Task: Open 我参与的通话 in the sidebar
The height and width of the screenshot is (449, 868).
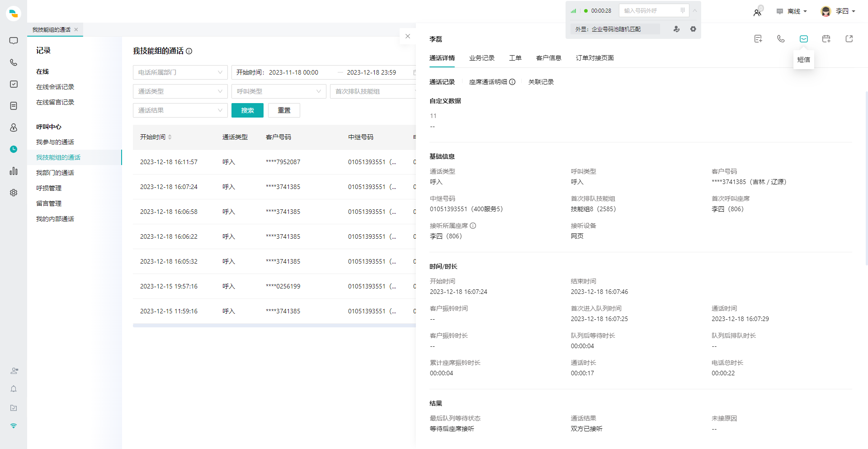Action: coord(55,142)
